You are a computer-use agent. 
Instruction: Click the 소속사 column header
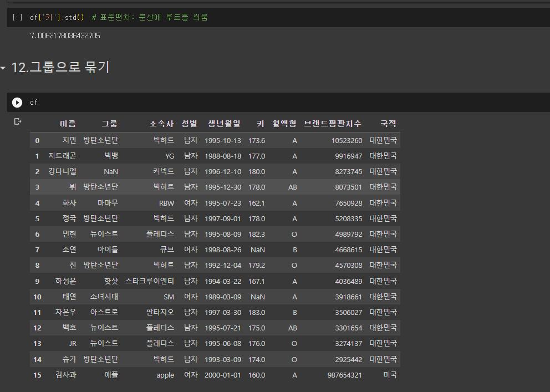(x=162, y=124)
